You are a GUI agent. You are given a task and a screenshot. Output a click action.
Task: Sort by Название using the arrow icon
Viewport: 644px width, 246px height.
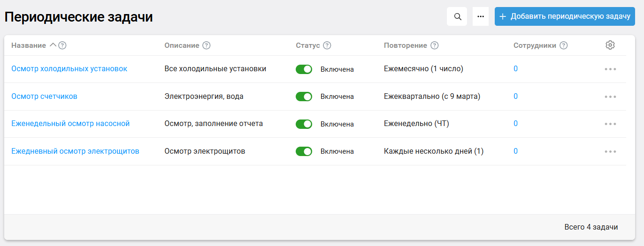53,45
